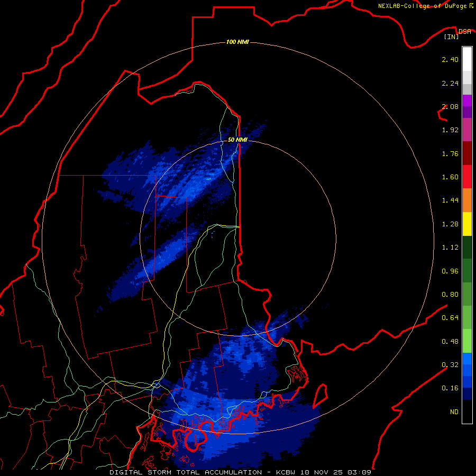476x476 pixels.
Task: Select the 0.16 legend value
Action: [x=450, y=388]
